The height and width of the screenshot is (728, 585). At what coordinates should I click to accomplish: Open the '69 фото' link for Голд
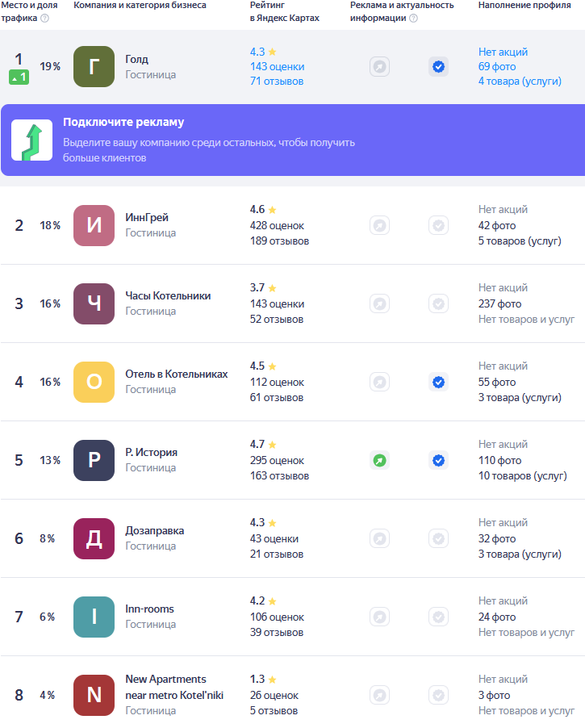496,67
